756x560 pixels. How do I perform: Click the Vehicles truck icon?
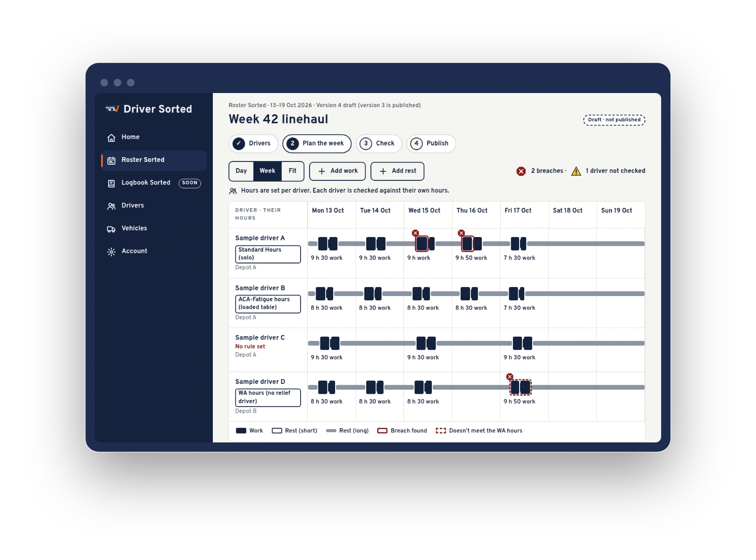(x=111, y=229)
